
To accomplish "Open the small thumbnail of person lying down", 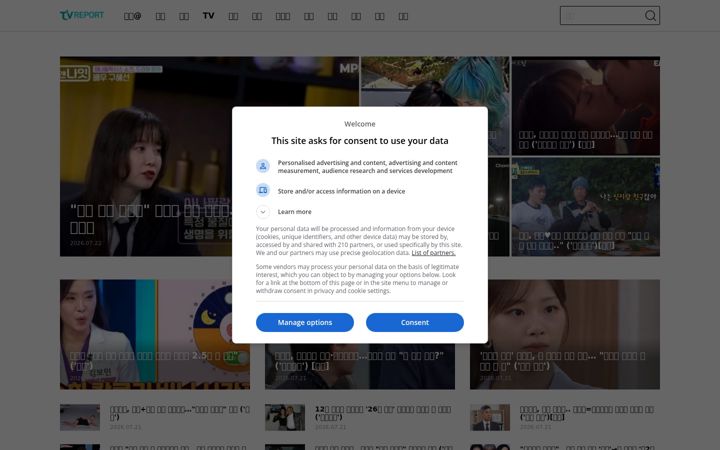I will point(80,417).
